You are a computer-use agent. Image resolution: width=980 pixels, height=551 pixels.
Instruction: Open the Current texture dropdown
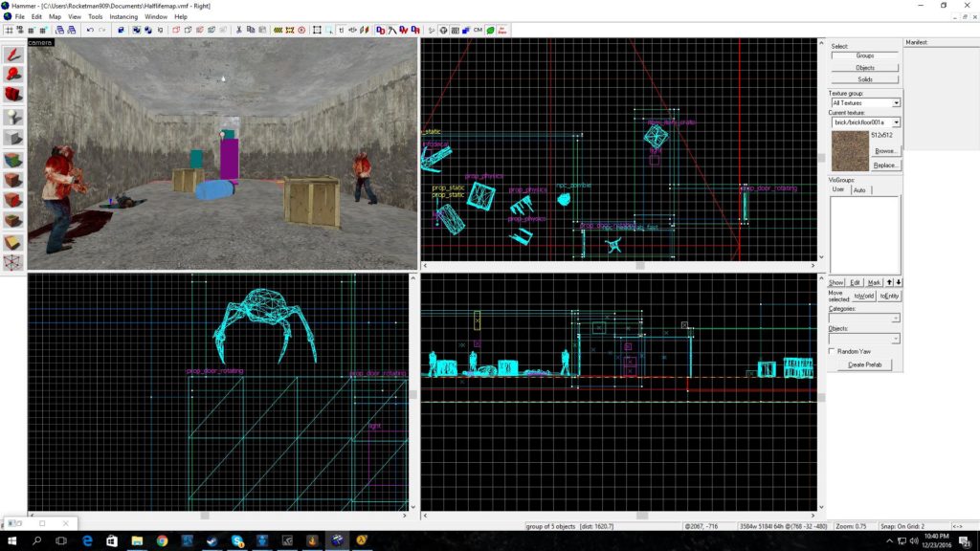click(x=896, y=122)
